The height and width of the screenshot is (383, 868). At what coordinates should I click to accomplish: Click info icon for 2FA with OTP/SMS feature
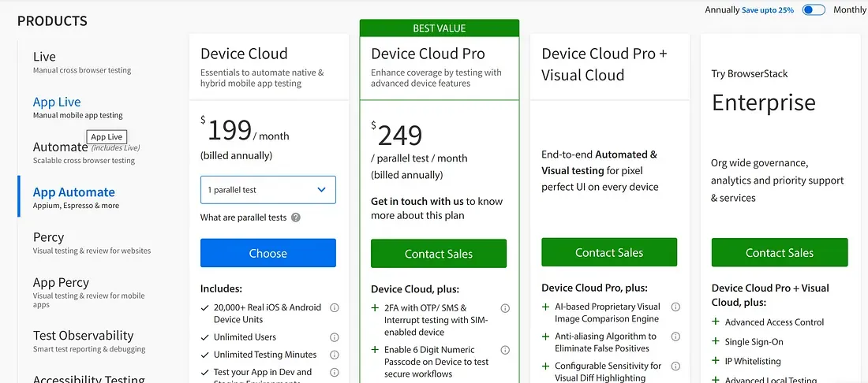[x=505, y=308]
